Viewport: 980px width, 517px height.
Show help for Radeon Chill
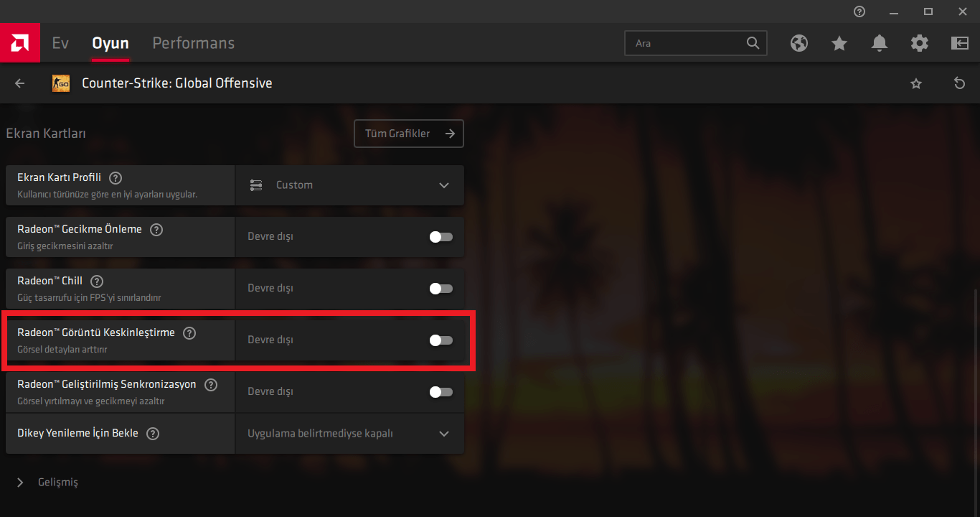click(97, 281)
